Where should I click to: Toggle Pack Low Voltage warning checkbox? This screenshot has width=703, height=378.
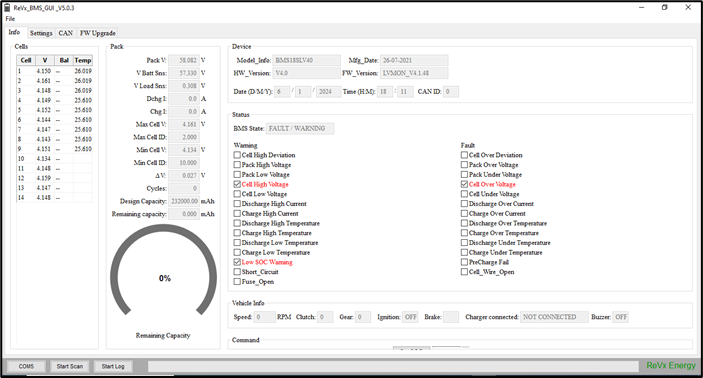pos(237,174)
